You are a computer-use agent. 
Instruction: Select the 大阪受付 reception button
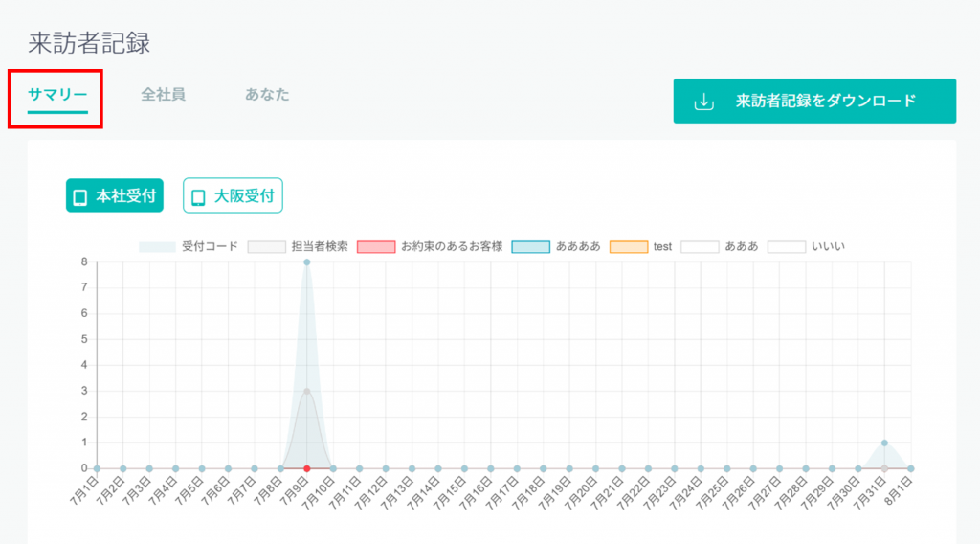click(233, 196)
